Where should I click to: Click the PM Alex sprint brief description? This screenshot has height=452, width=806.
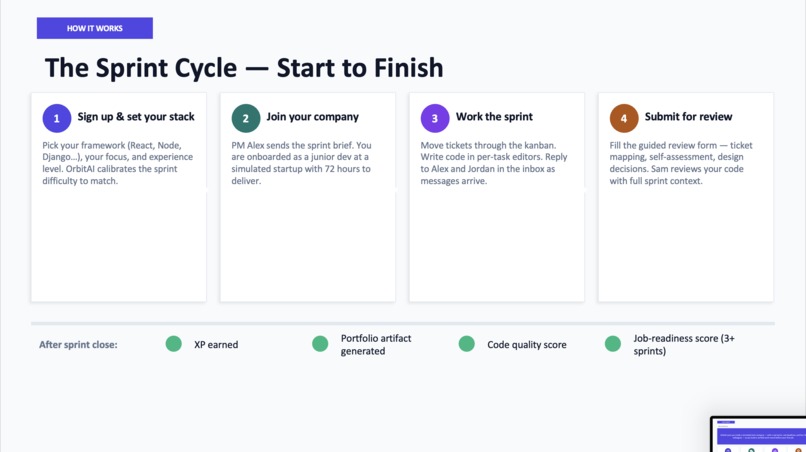[301, 163]
